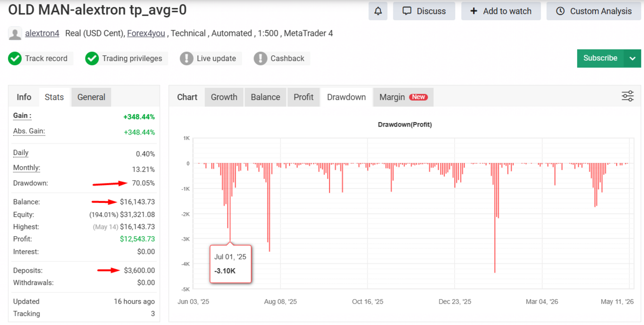Select the Growth chart tab
Viewport: 644px width, 325px height.
[x=224, y=97]
